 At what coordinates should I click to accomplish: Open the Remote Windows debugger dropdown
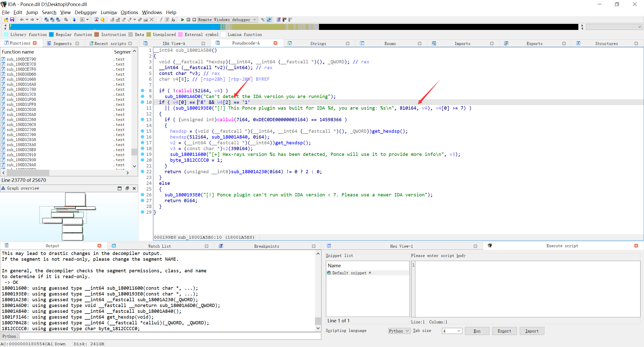255,19
